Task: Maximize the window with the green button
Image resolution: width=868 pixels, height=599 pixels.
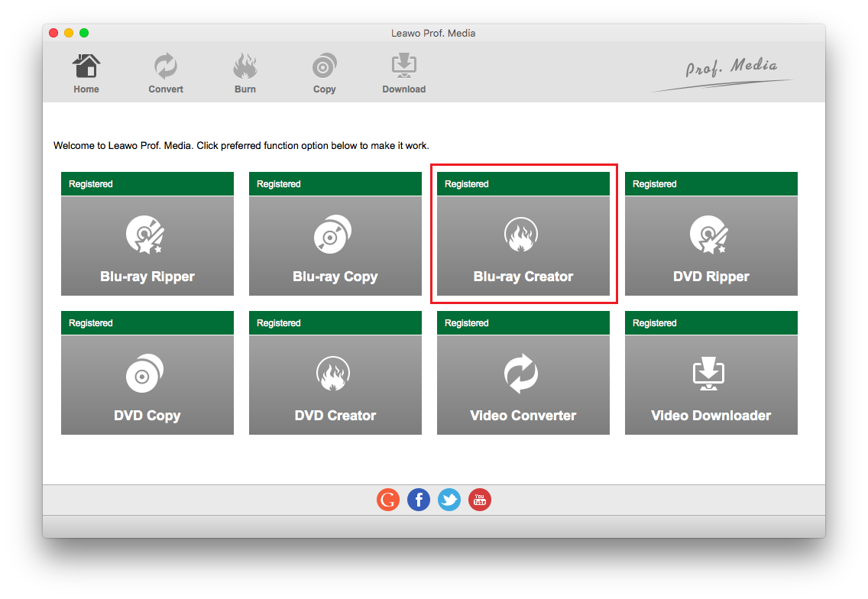Action: [x=84, y=33]
